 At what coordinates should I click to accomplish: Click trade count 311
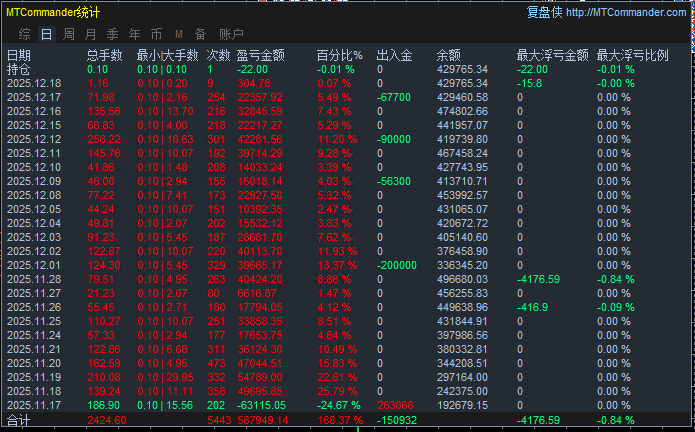[216, 350]
